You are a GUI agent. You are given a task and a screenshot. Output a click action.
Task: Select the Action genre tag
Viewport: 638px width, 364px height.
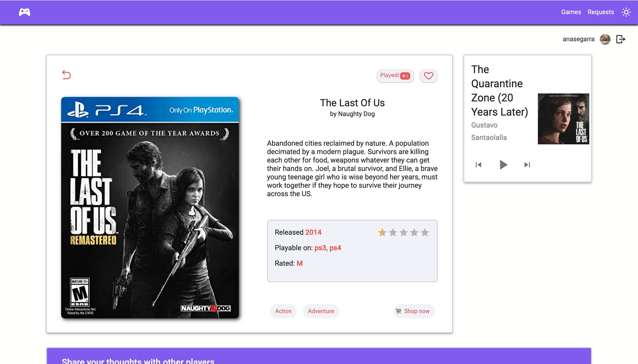[x=283, y=311]
